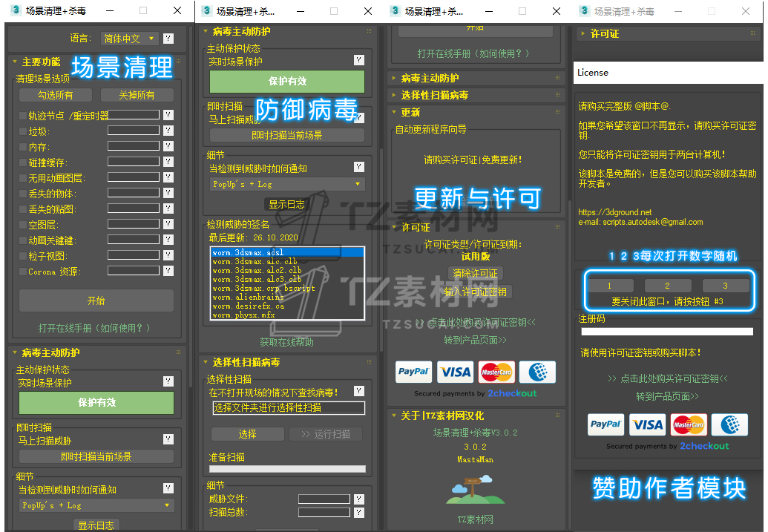Click WebMoney globe icon above 关于 ITZ素材网汉化 rollout
768x532 pixels.
[x=537, y=372]
